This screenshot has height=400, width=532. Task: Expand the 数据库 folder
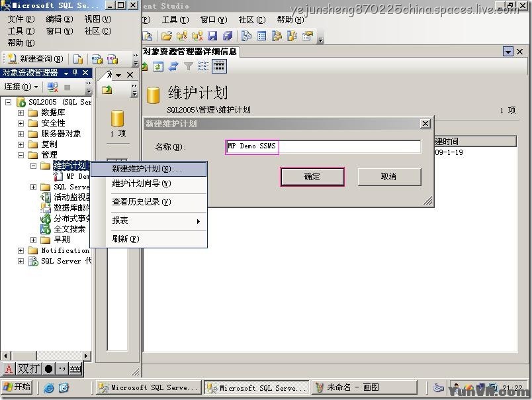(21, 113)
